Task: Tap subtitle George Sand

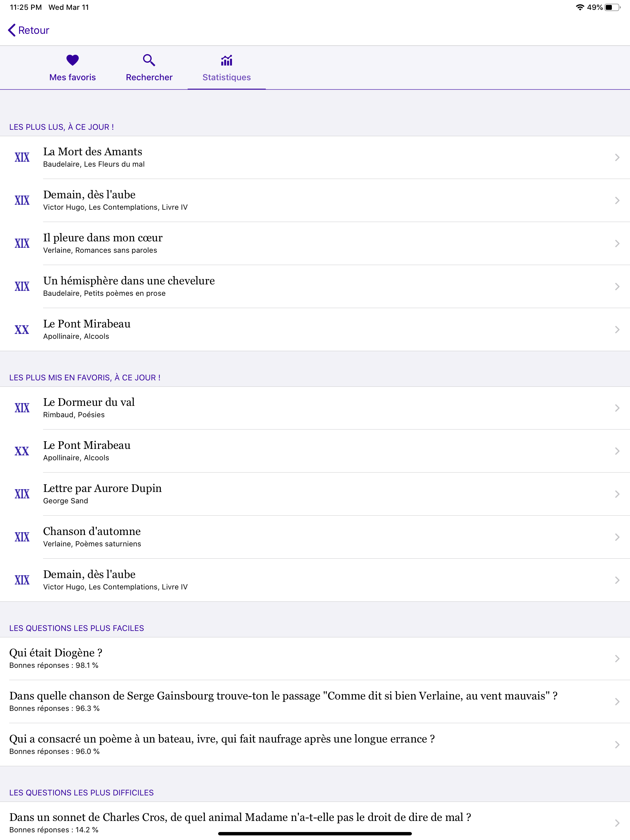Action: point(65,501)
